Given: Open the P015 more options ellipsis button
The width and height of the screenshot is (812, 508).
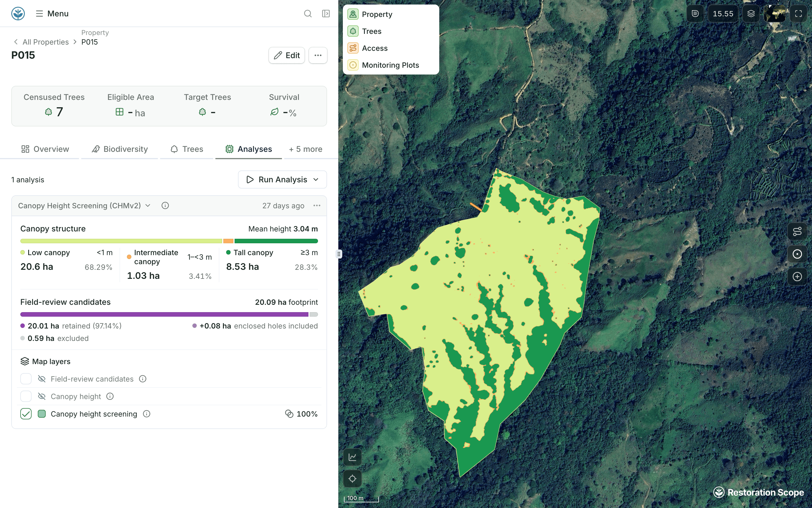Looking at the screenshot, I should coord(318,55).
